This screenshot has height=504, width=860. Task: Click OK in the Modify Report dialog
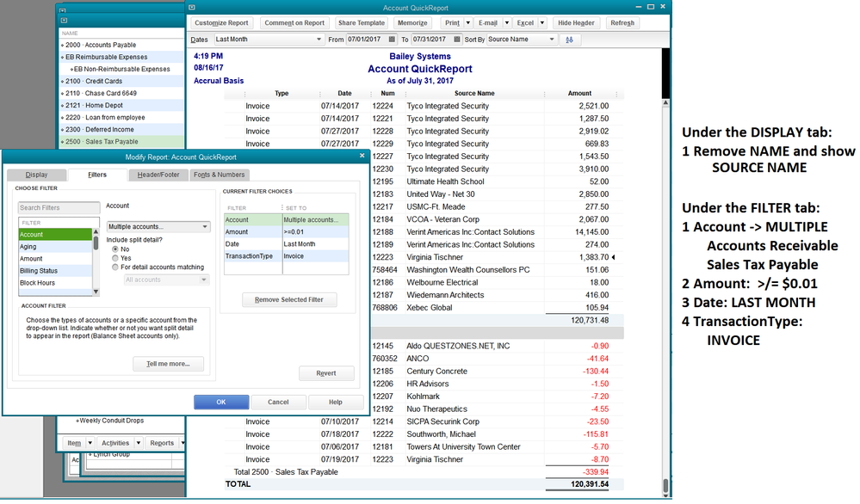221,403
